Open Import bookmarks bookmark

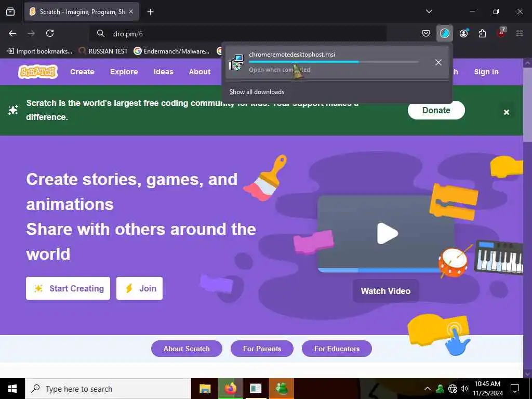39,51
